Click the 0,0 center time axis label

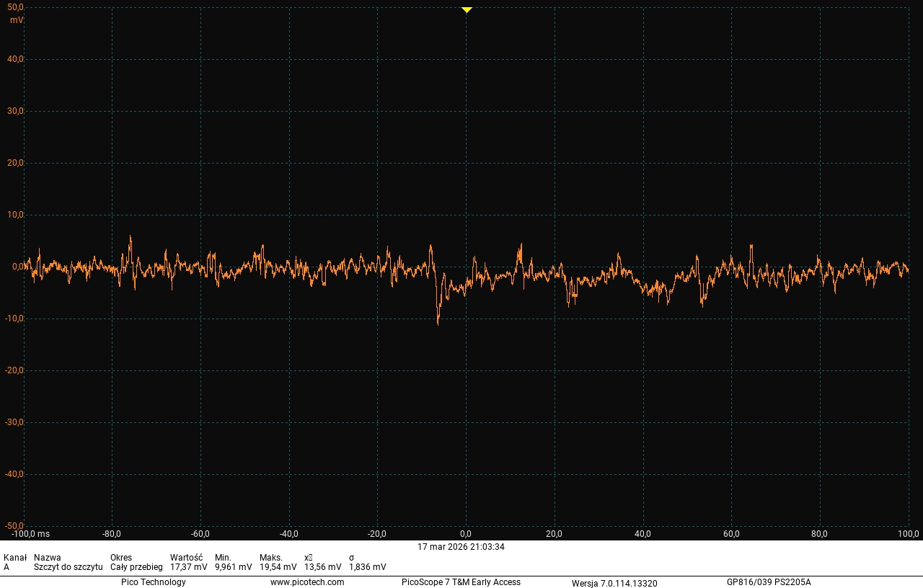[466, 534]
